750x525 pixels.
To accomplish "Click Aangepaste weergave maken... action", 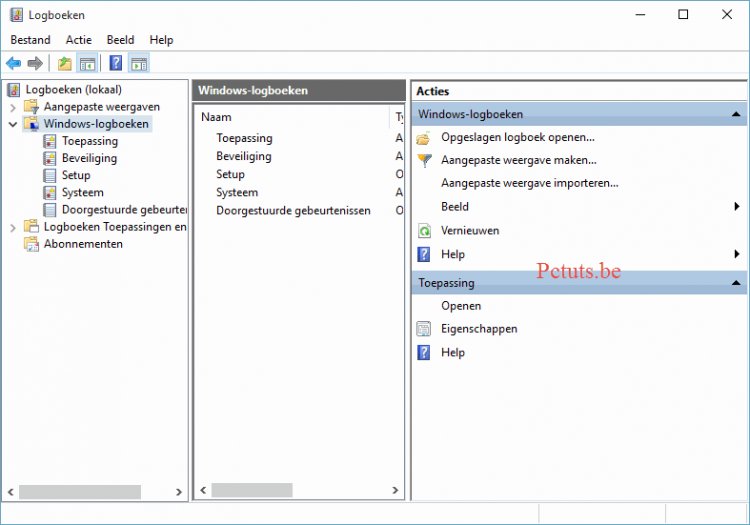I will [x=518, y=160].
